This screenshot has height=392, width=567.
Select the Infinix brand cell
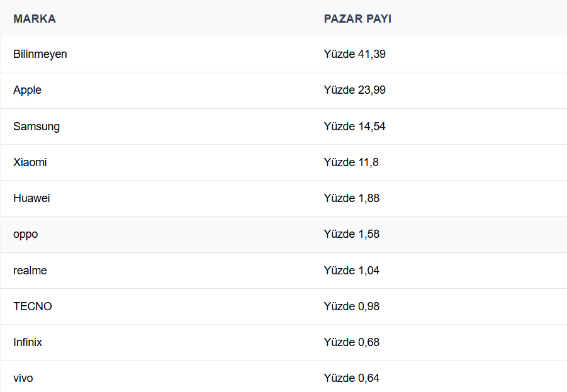coord(28,342)
